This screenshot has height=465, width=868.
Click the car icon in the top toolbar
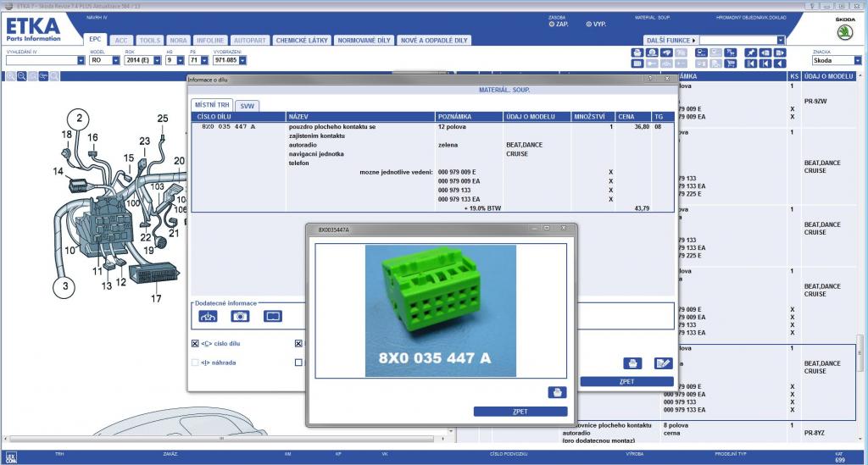(666, 53)
